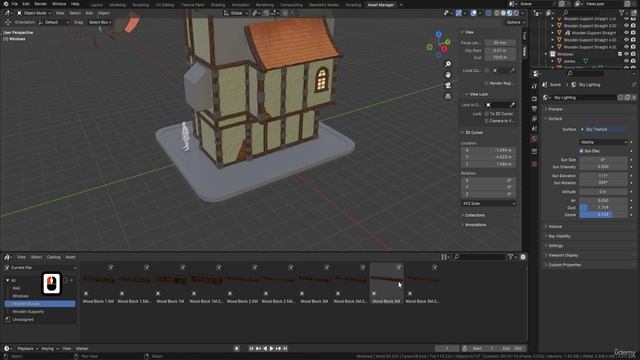
Task: Click the green Y axis on navigation gizmo
Action: click(x=448, y=42)
